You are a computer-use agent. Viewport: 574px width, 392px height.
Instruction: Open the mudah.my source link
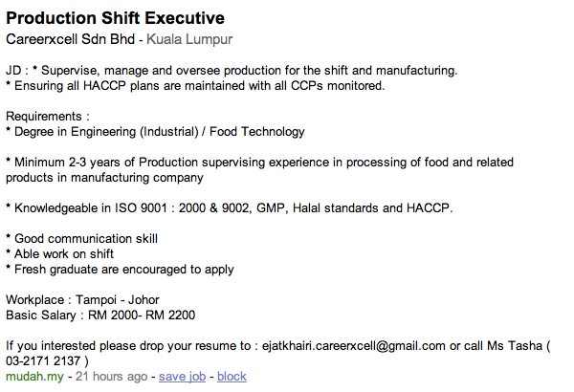tap(34, 377)
